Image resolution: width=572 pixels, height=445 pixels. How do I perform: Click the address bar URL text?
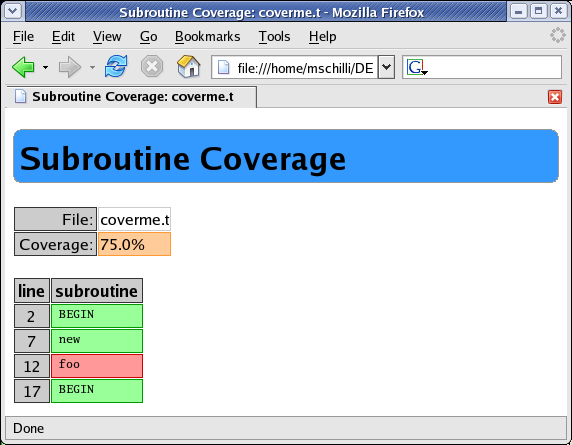coord(305,68)
